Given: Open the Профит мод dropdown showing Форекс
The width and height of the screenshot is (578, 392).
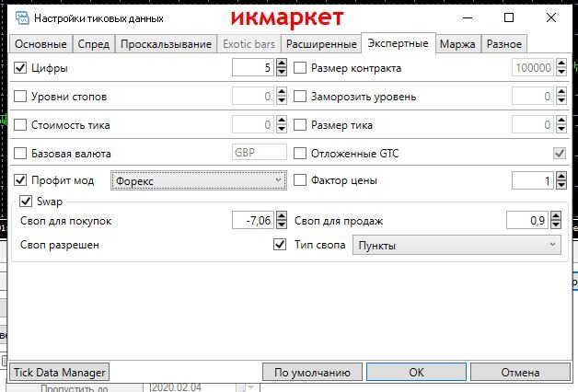Looking at the screenshot, I should coord(199,180).
